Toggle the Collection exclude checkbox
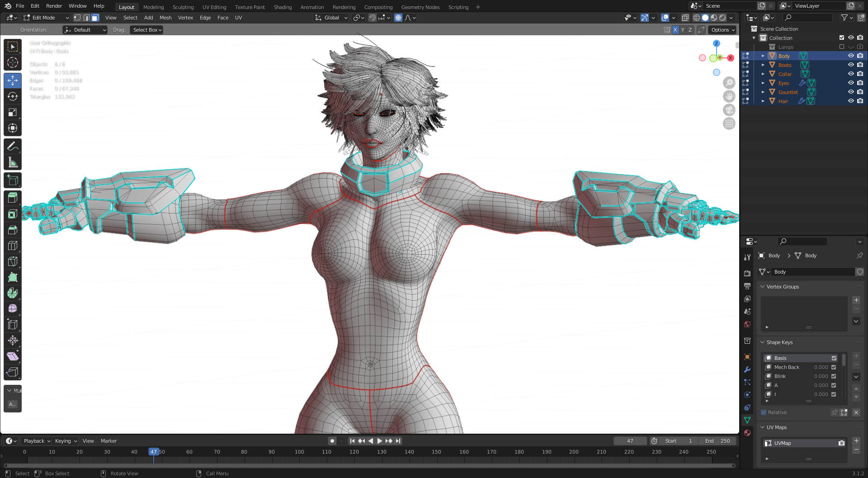Image resolution: width=868 pixels, height=478 pixels. pos(842,38)
